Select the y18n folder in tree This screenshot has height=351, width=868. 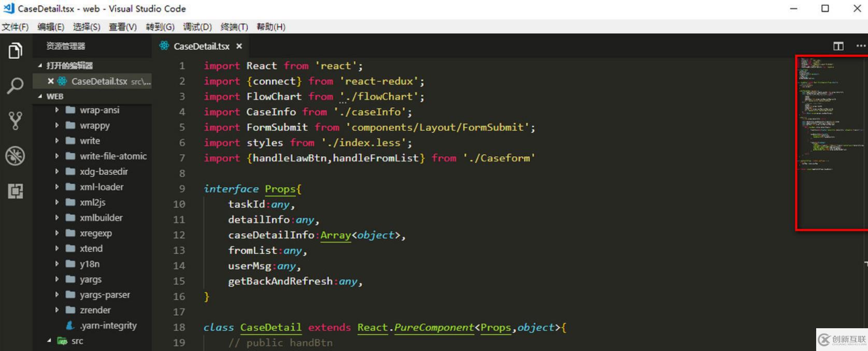[92, 264]
